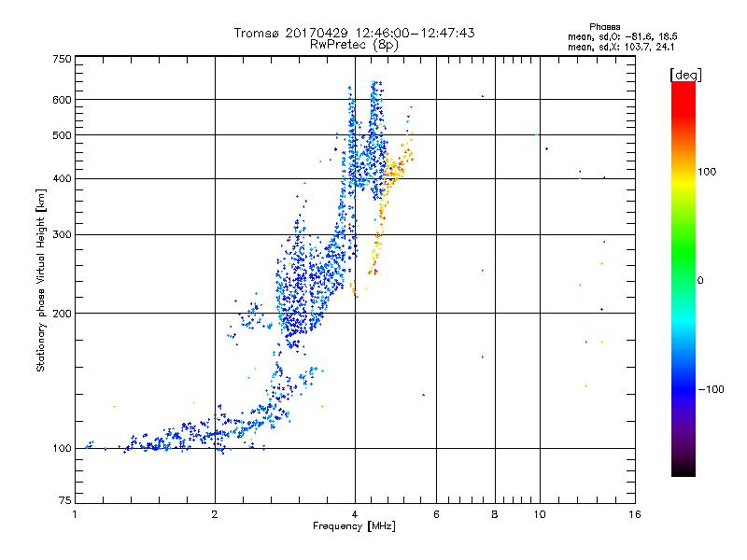The height and width of the screenshot is (560, 747).
Task: Click the x-axis '8' tick label
Action: [495, 514]
